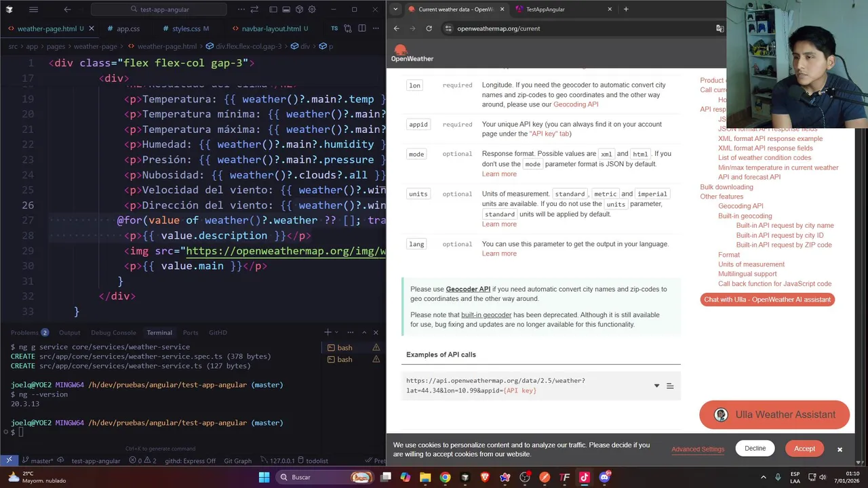868x488 pixels.
Task: Open the editor settings gear icon
Action: pyautogui.click(x=312, y=9)
